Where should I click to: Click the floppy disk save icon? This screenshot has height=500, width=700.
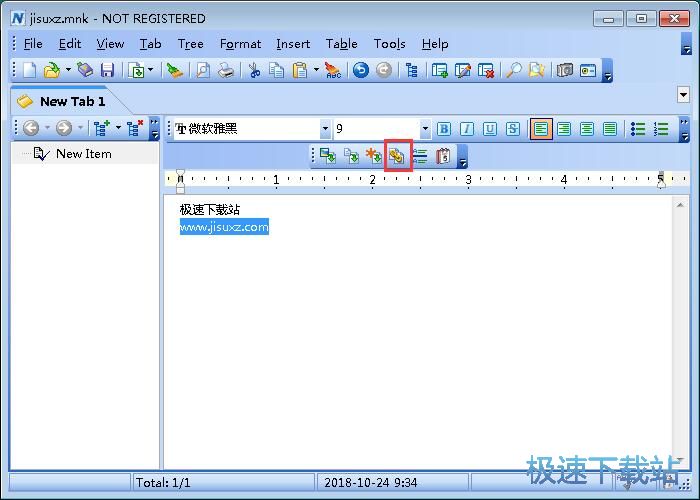[x=108, y=70]
